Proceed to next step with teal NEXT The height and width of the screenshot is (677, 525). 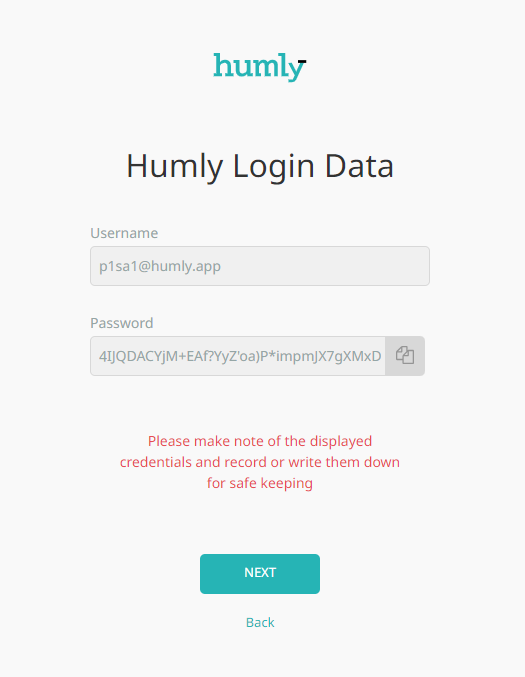(x=259, y=573)
